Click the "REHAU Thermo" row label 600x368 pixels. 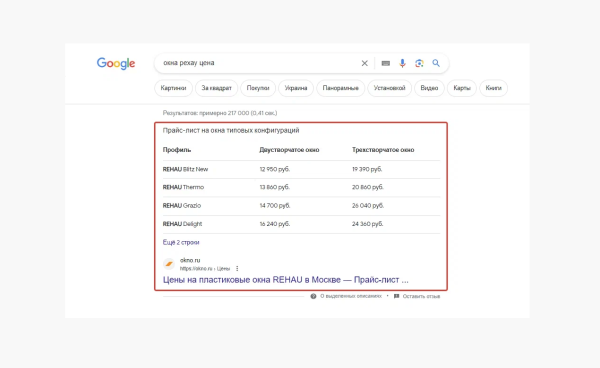tap(183, 187)
